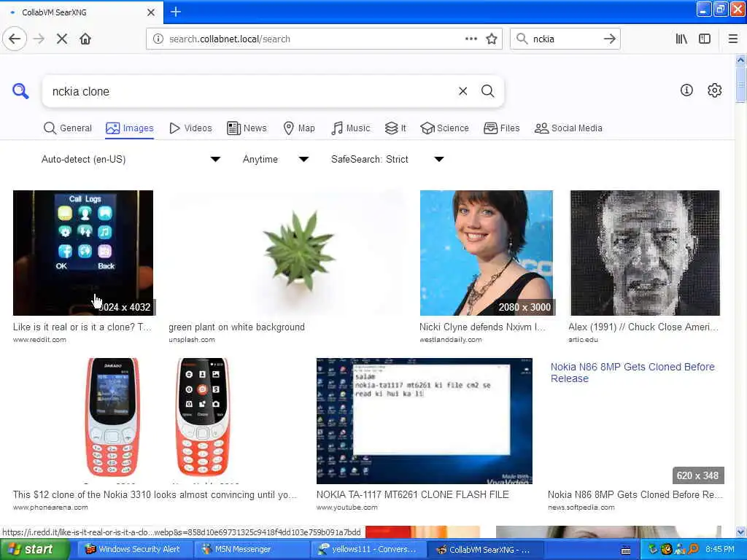Open the SearXNG about info icon
The height and width of the screenshot is (560, 747).
pyautogui.click(x=686, y=90)
